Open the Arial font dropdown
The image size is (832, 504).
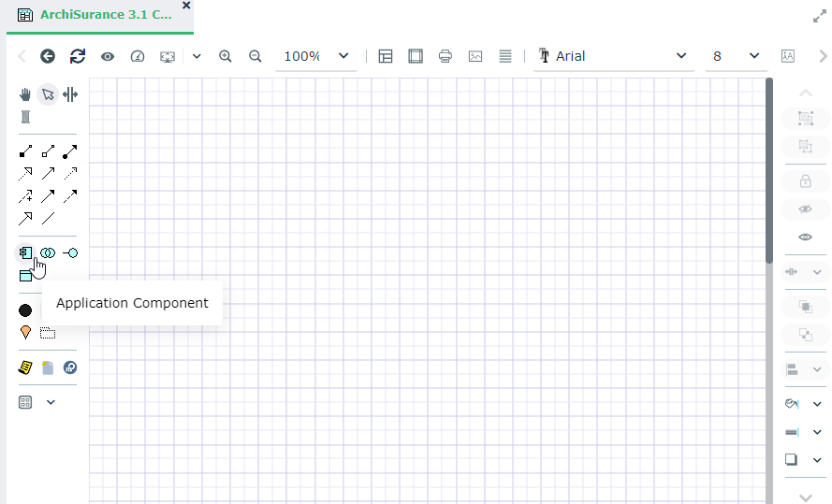(614, 56)
